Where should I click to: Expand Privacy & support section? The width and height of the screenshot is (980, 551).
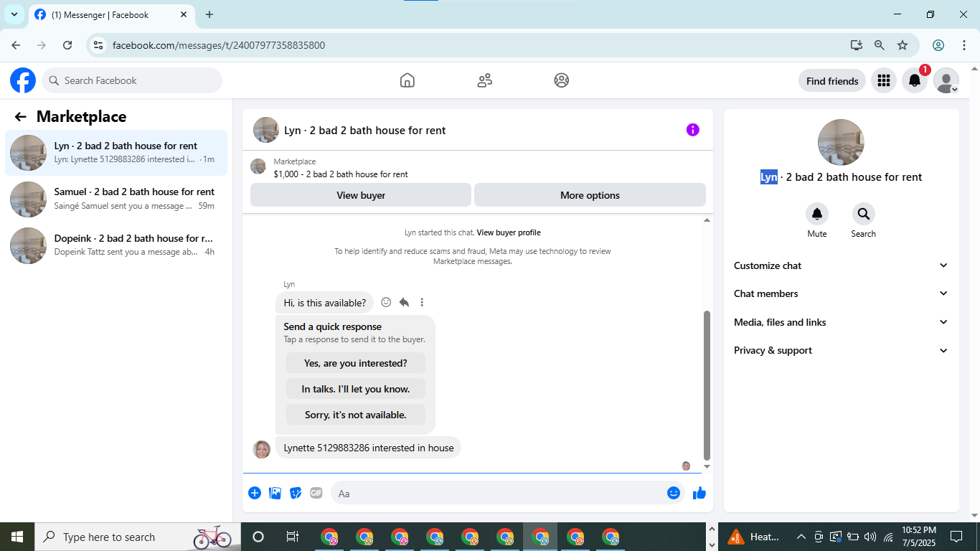(841, 350)
